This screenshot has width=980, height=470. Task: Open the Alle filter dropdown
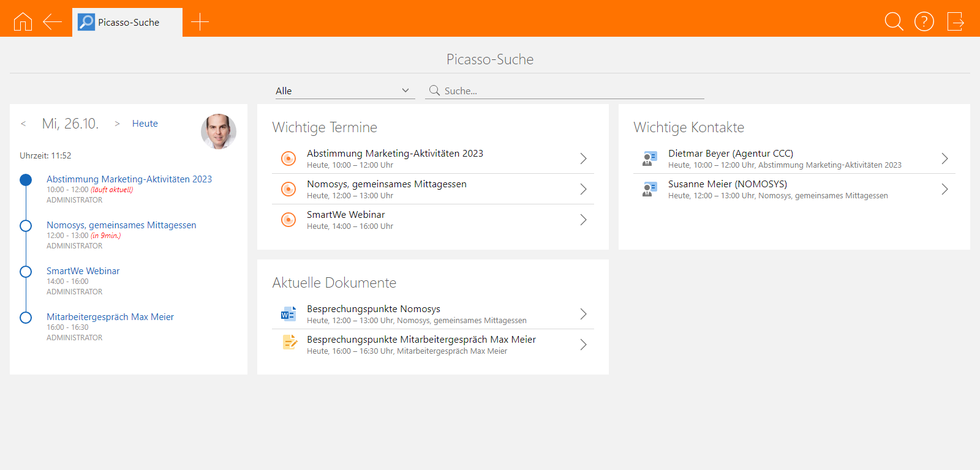pyautogui.click(x=345, y=91)
